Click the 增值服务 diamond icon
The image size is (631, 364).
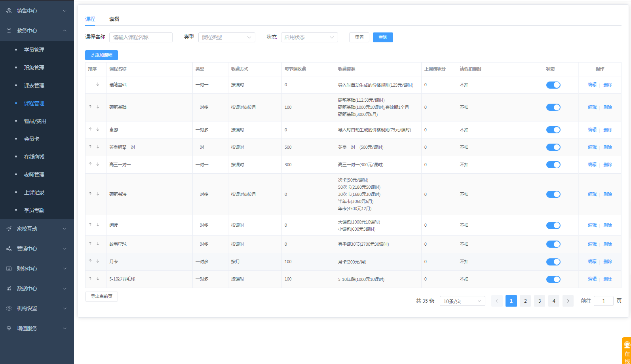(x=9, y=328)
